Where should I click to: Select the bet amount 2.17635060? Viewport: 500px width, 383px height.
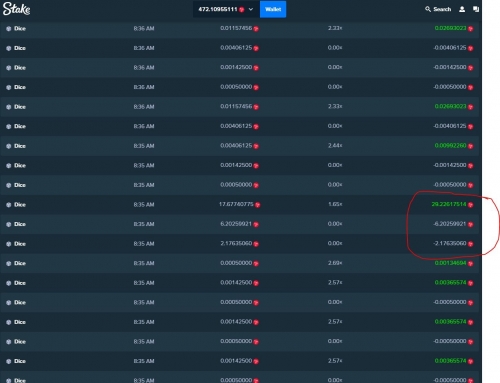236,243
